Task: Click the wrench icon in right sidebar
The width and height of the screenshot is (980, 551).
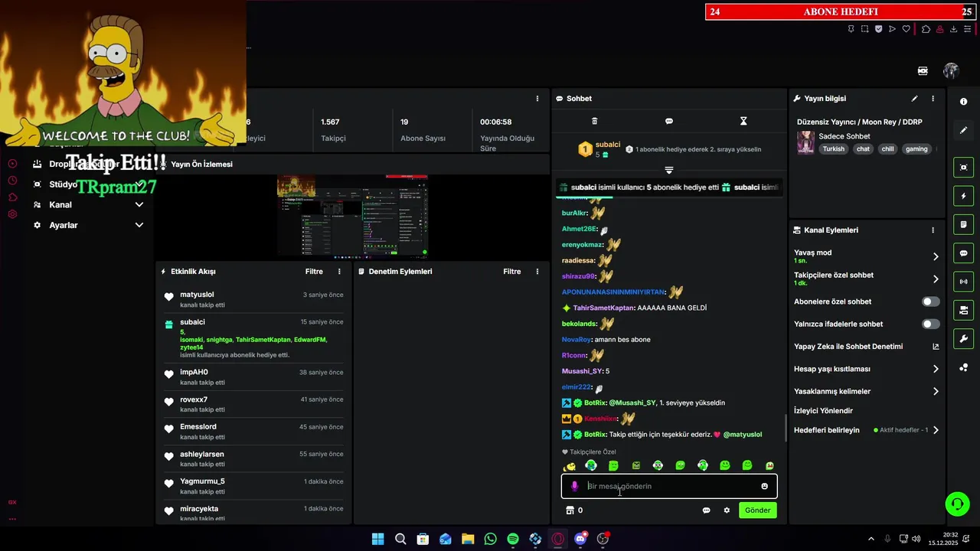Action: point(963,338)
